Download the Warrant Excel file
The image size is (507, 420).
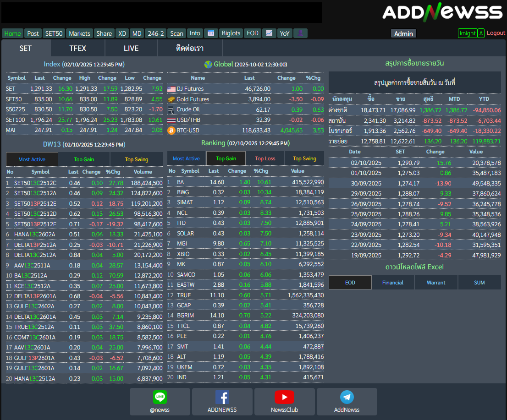click(x=436, y=283)
